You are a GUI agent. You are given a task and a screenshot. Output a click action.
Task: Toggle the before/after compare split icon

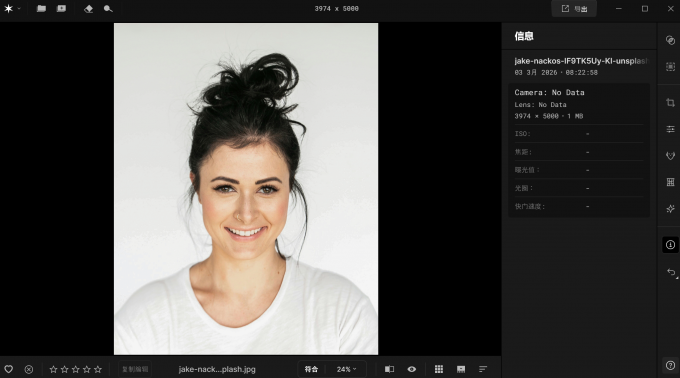pos(389,369)
